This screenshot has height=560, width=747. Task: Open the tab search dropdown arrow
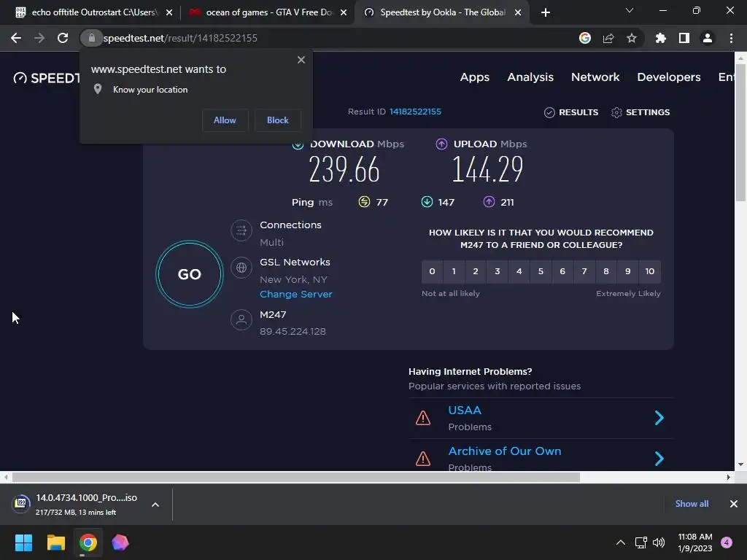coord(630,10)
